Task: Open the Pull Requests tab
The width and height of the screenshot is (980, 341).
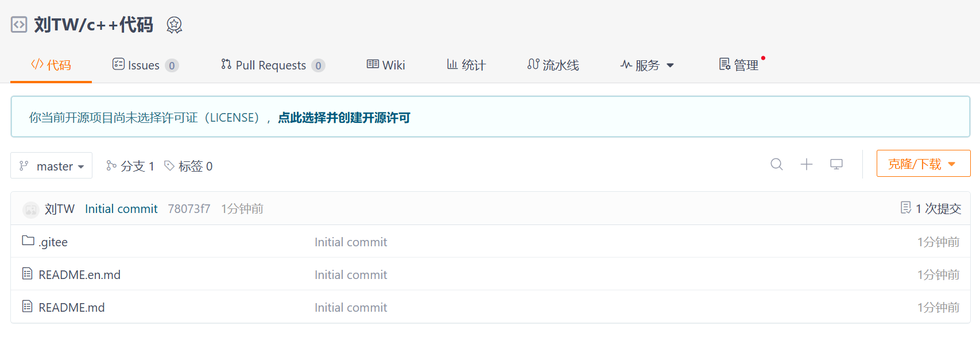Action: tap(273, 65)
